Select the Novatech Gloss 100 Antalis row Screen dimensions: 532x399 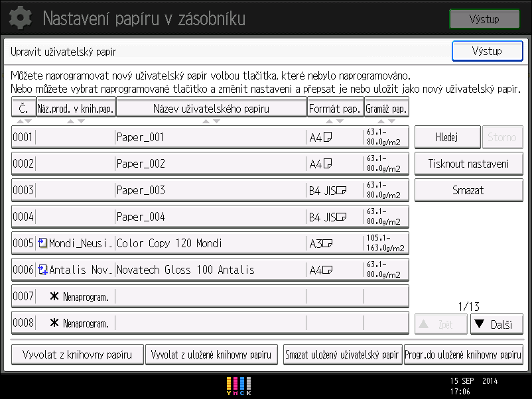[210, 270]
